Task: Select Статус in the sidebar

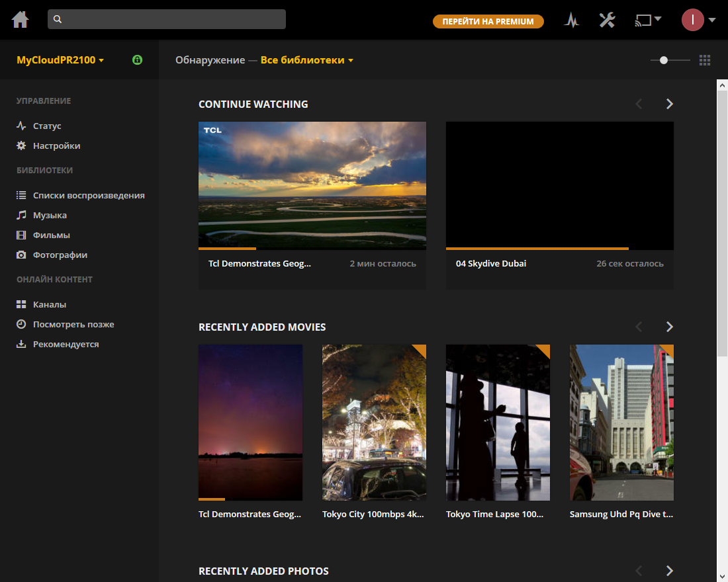Action: 46,126
